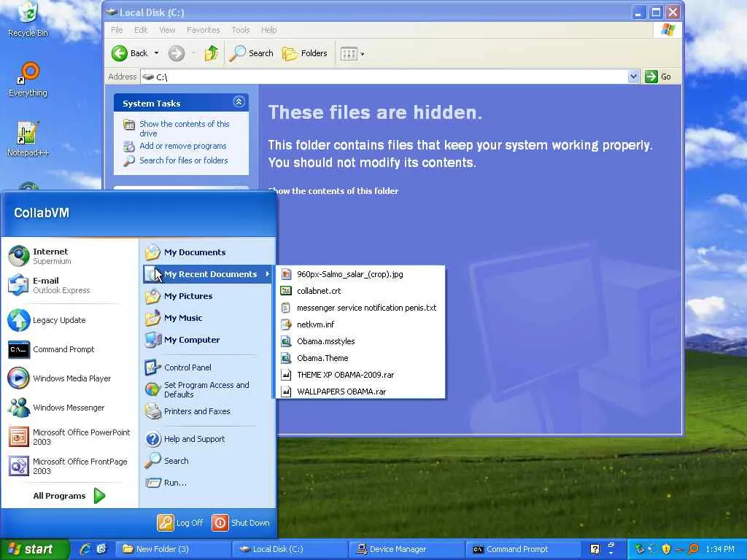Open collabnet.crt recent document
The width and height of the screenshot is (747, 560).
[360, 291]
